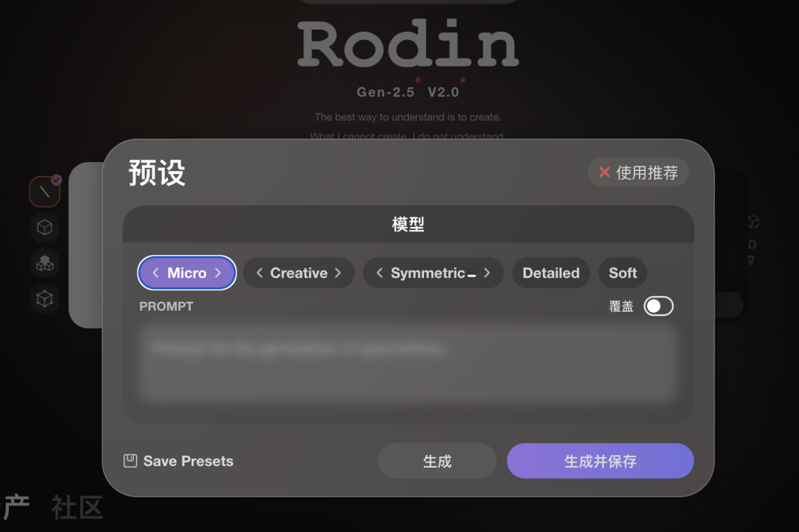
Task: Click right chevron on Creative preset
Action: point(338,273)
